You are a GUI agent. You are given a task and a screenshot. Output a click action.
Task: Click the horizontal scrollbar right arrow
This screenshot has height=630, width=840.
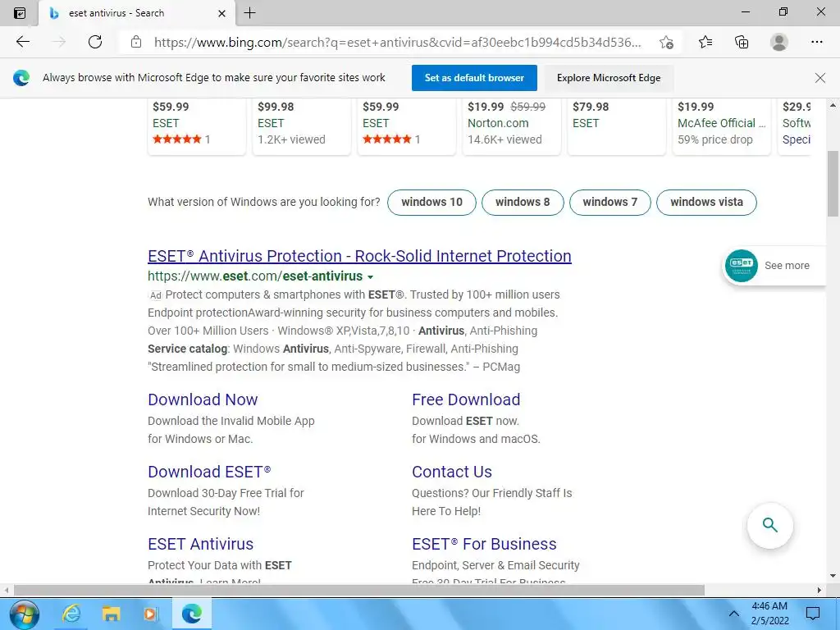[819, 590]
